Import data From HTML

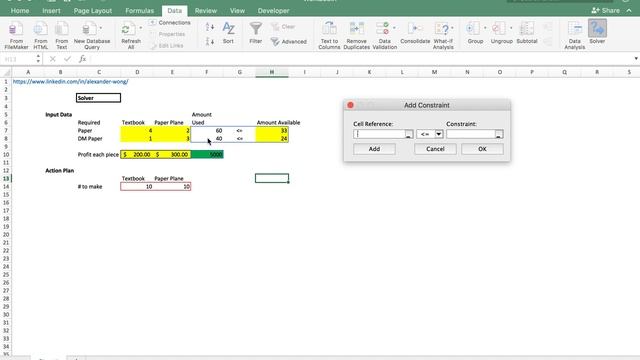point(40,35)
